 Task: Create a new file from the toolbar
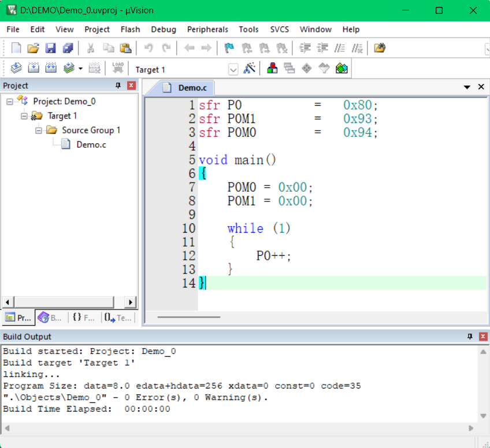pos(16,48)
